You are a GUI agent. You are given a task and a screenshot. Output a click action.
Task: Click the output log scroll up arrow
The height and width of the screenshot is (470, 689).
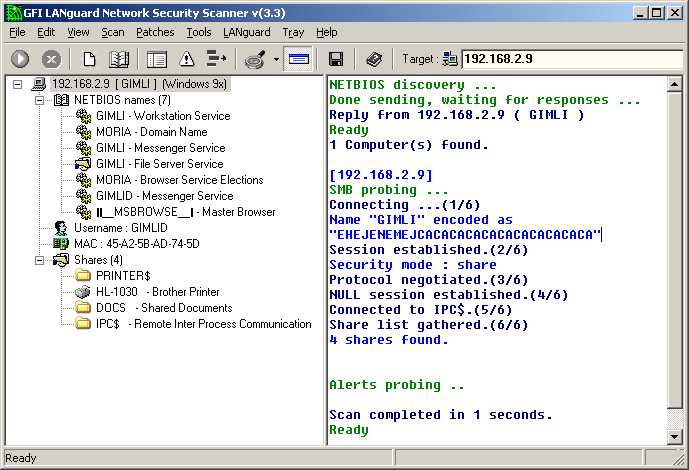(x=675, y=83)
